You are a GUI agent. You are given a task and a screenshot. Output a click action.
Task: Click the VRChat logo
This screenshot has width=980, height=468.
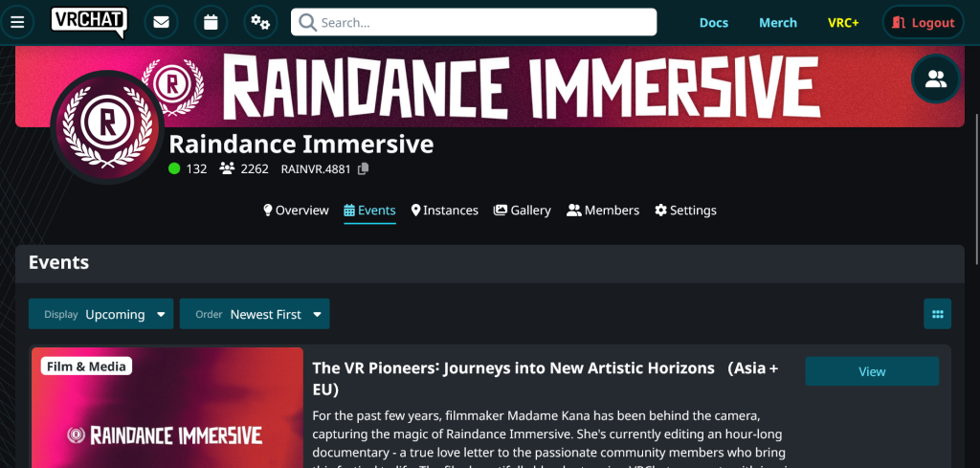[x=89, y=22]
